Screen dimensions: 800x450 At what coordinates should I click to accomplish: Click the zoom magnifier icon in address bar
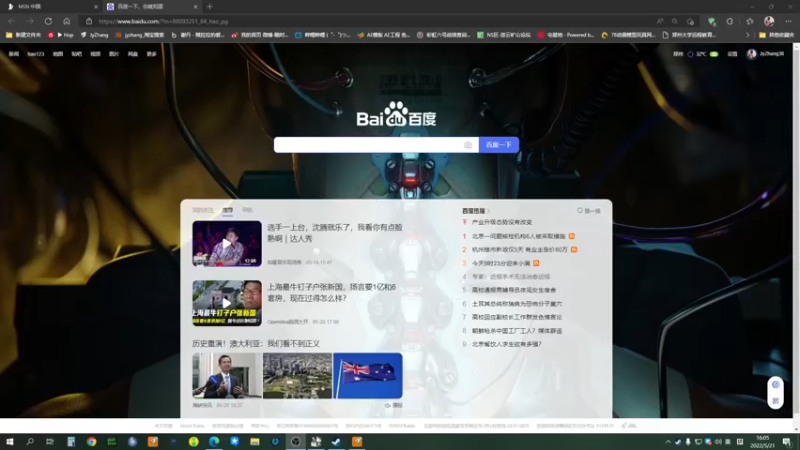click(674, 21)
